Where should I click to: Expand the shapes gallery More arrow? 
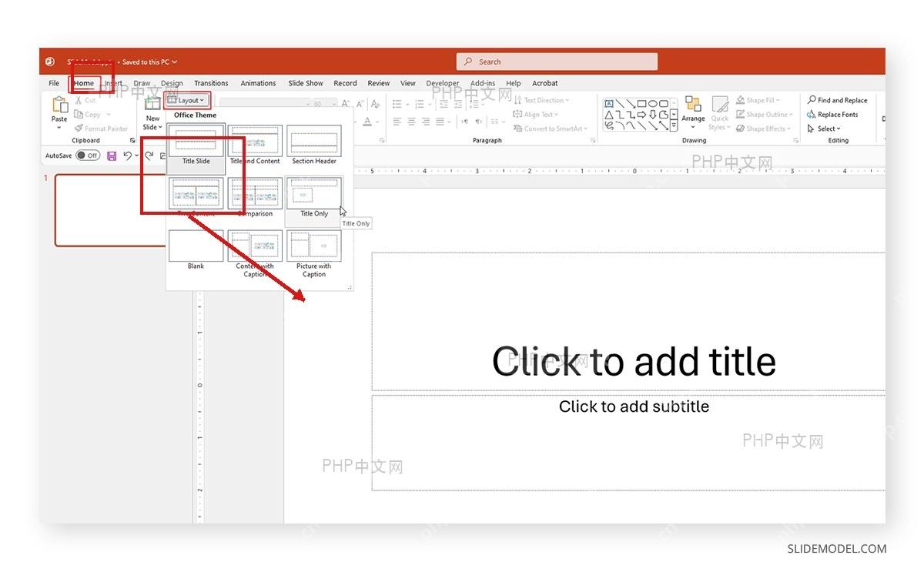click(x=674, y=125)
